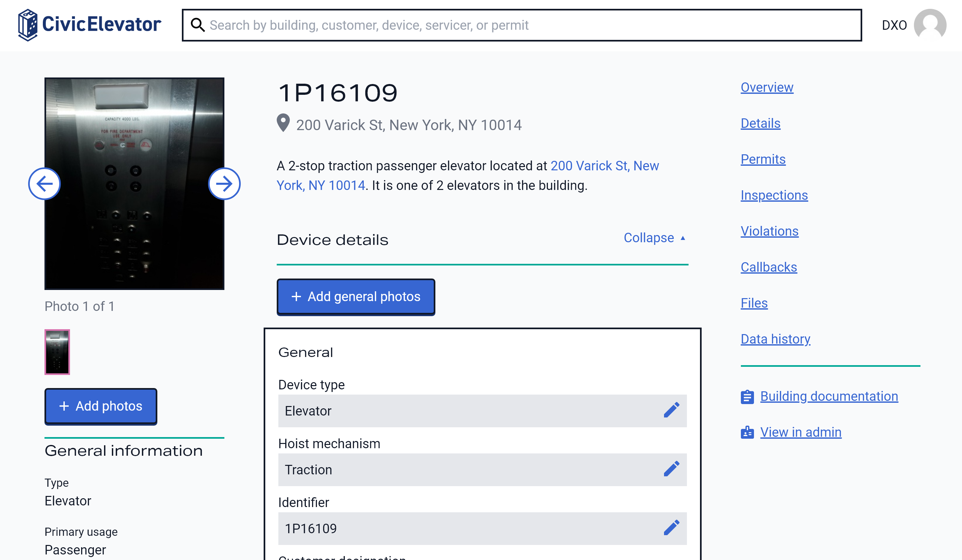The width and height of the screenshot is (962, 560).
Task: Open the Permits page link
Action: (763, 159)
